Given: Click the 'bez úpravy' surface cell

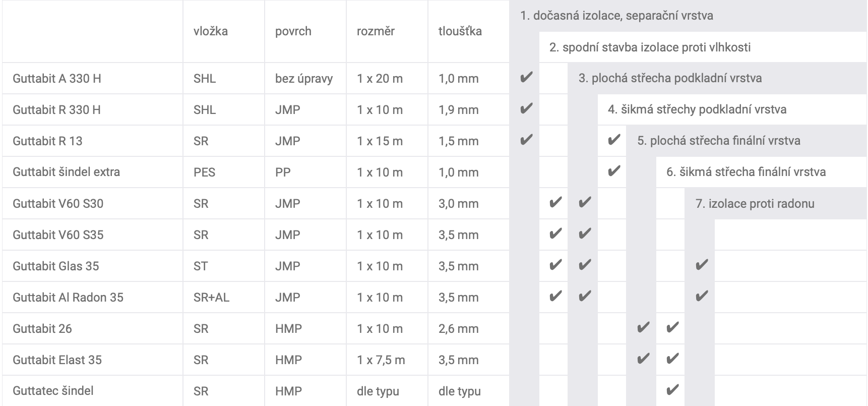Looking at the screenshot, I should [304, 79].
